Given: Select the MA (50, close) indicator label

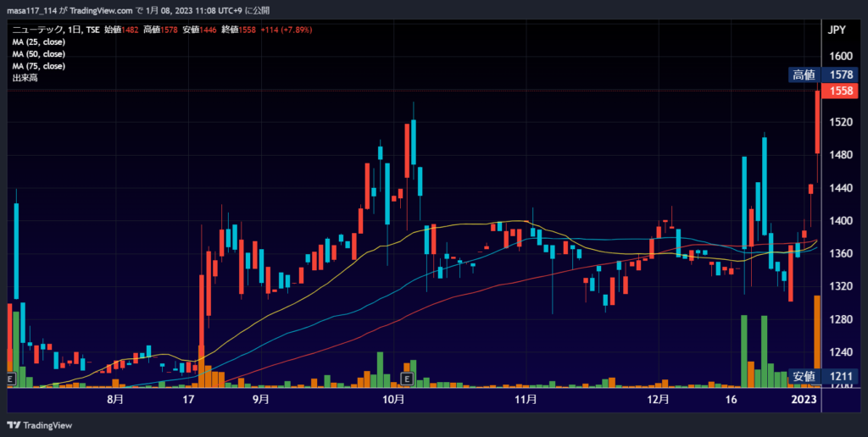Looking at the screenshot, I should coord(39,54).
